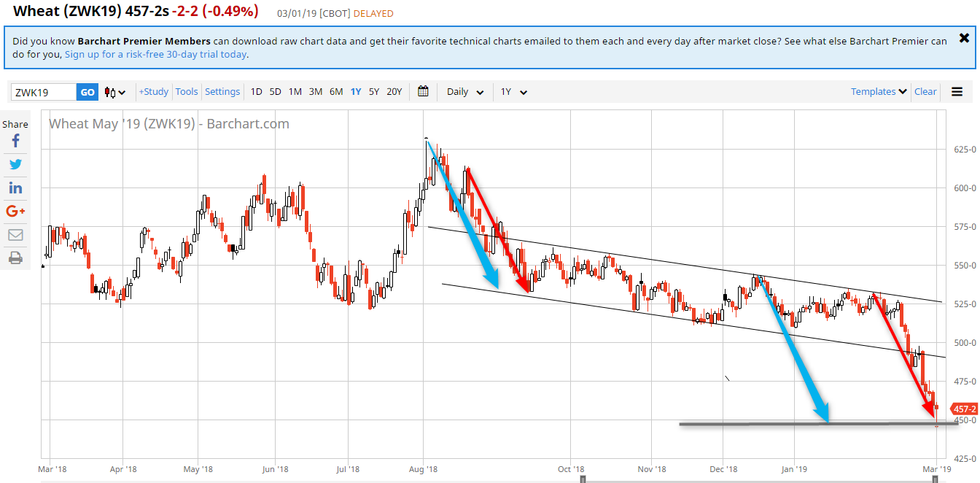Click the ZWK19 symbol input field

pos(44,92)
